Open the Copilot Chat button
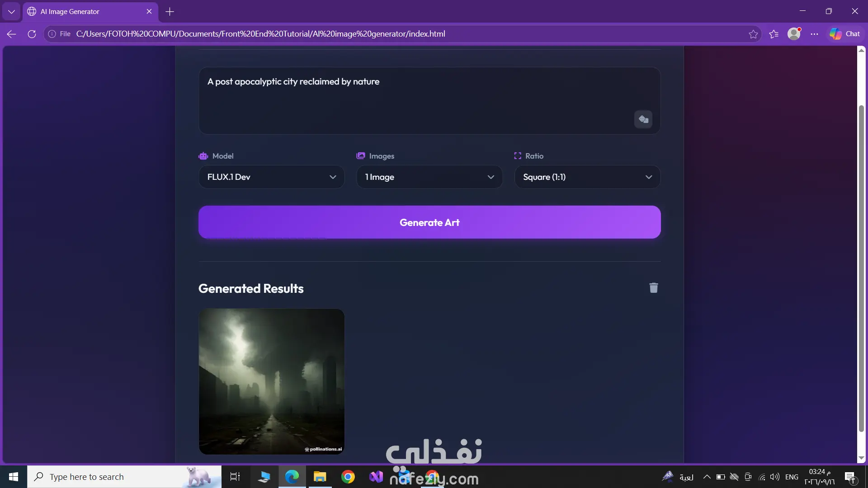The image size is (868, 488). tap(844, 34)
